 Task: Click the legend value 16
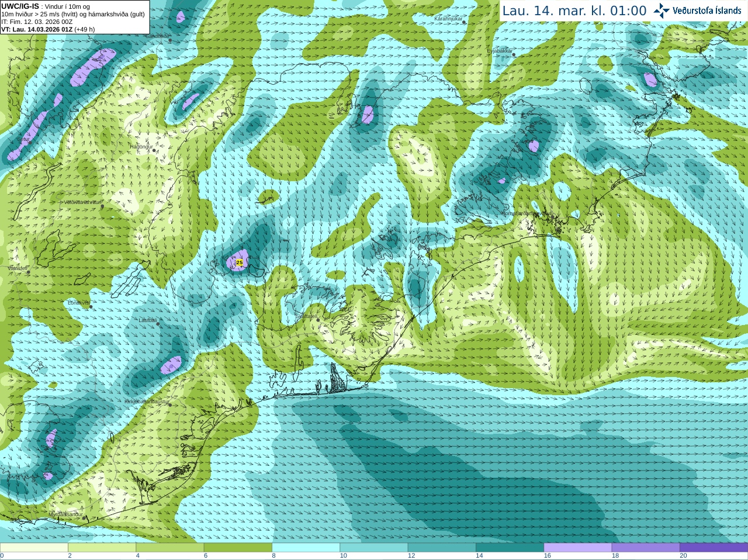[x=548, y=556]
